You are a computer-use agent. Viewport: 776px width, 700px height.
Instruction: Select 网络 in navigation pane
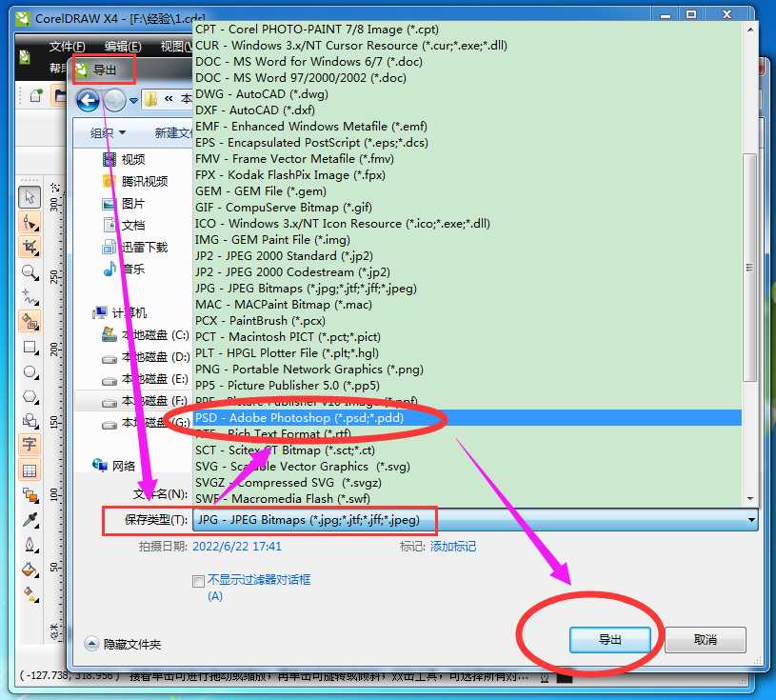[114, 466]
